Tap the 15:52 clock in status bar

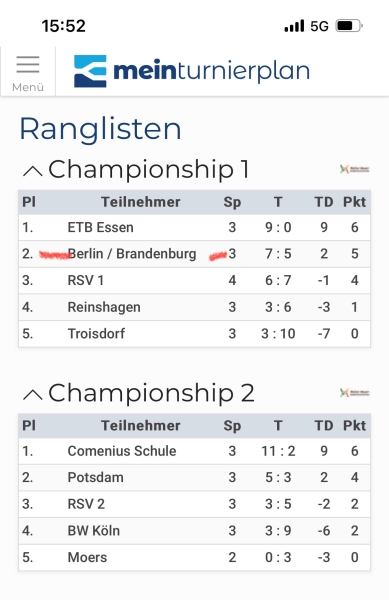pos(63,26)
